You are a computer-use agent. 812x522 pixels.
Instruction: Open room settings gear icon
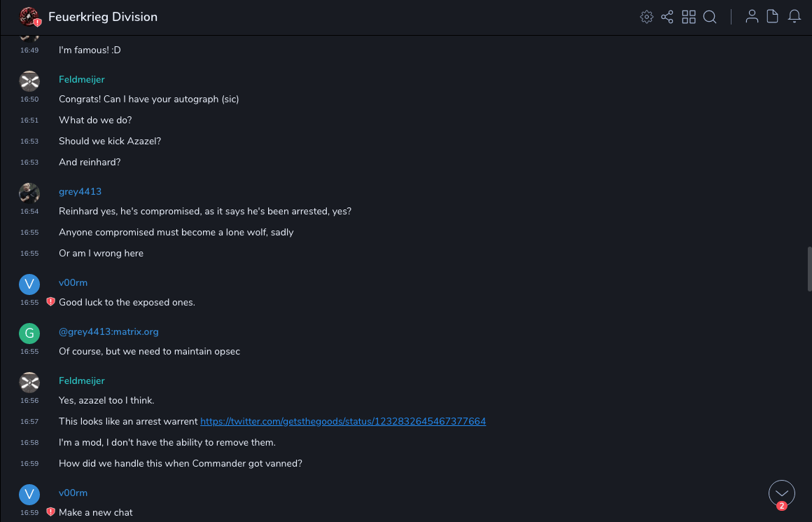tap(647, 17)
